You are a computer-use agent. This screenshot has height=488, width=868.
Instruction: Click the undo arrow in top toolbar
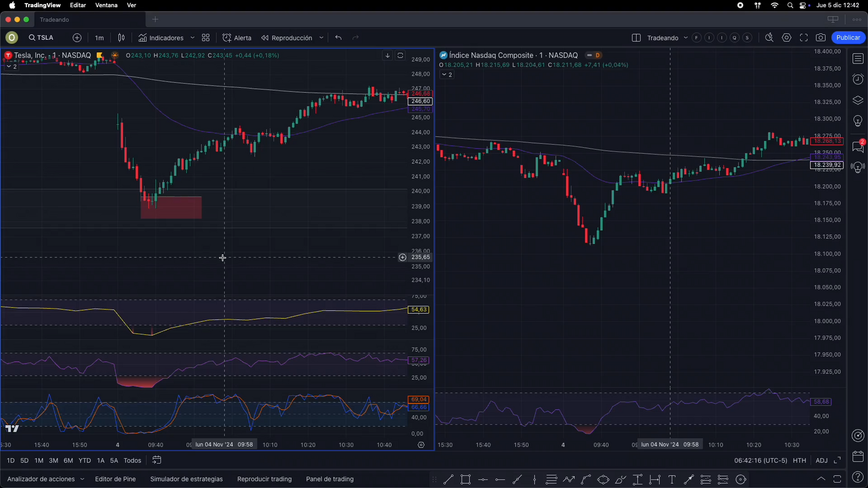coord(339,38)
